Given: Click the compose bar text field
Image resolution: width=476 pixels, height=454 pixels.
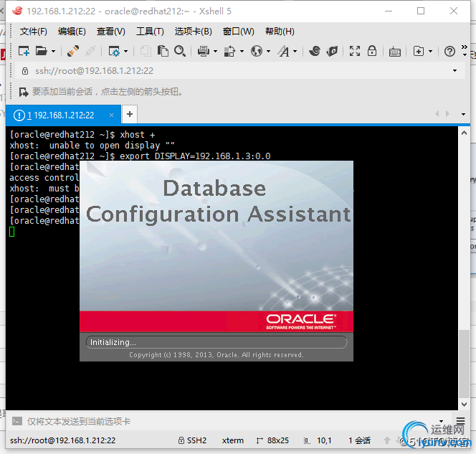Looking at the screenshot, I should point(231,421).
